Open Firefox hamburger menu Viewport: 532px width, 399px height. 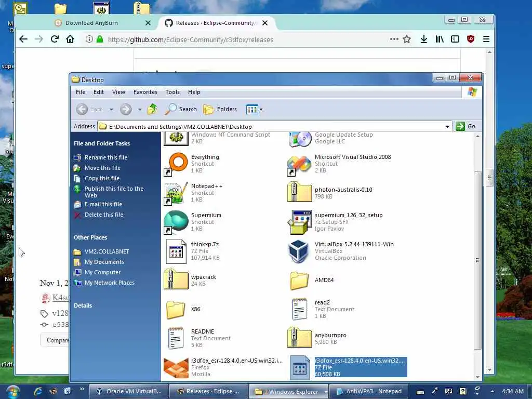pyautogui.click(x=486, y=39)
